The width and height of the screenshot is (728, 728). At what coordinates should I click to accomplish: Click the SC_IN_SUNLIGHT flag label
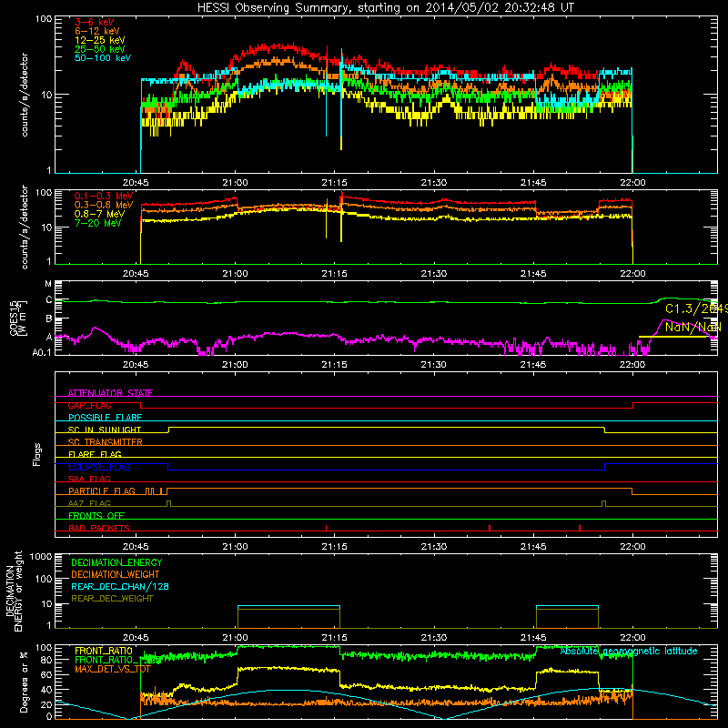(x=105, y=430)
